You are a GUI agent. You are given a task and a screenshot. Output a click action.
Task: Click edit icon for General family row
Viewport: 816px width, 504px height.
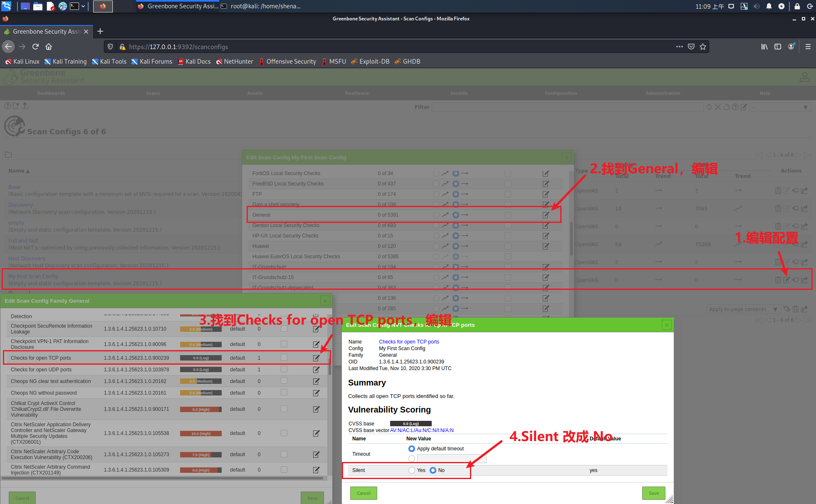(546, 215)
